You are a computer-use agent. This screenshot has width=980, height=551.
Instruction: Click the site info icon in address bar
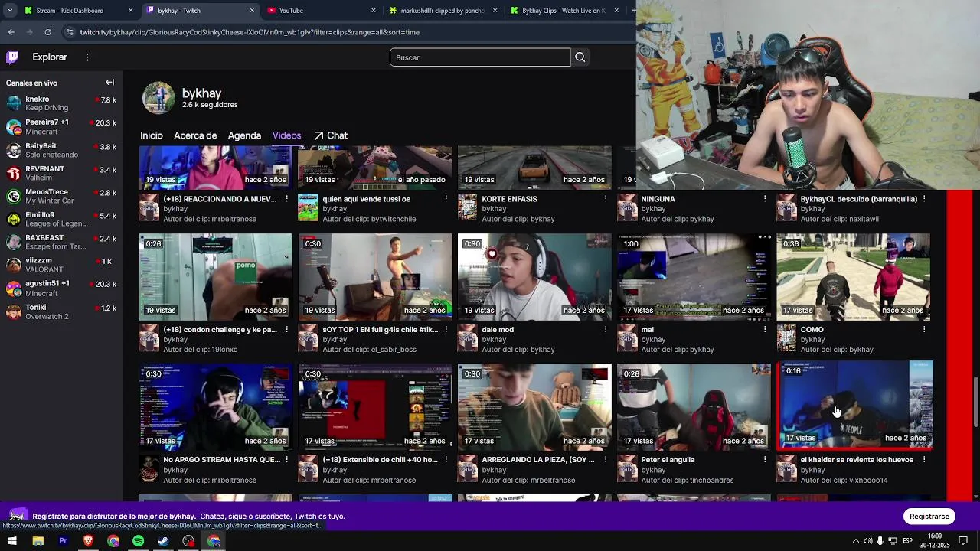tap(70, 32)
